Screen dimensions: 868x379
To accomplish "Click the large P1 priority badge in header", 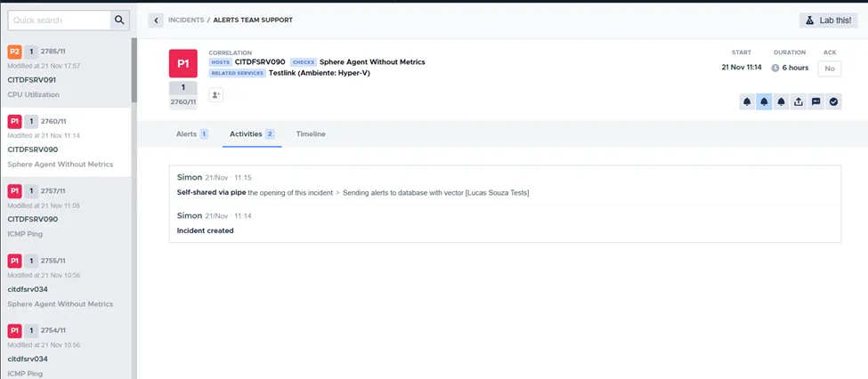I will [x=183, y=64].
